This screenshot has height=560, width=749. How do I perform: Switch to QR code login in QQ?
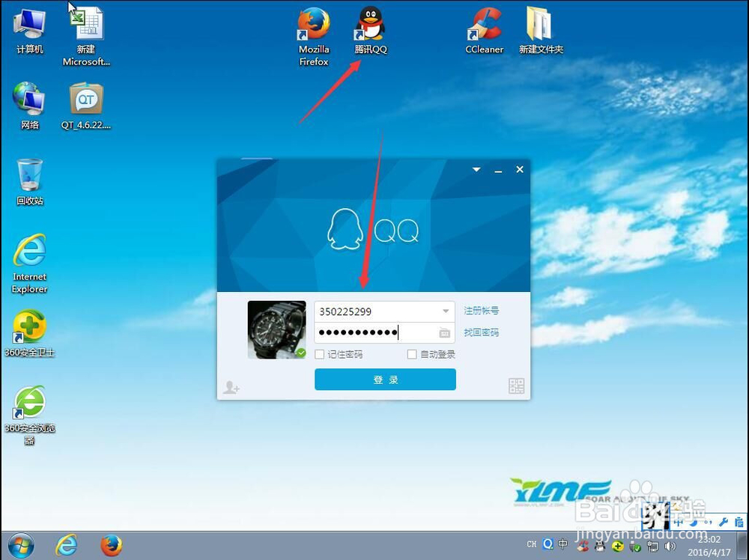point(516,386)
